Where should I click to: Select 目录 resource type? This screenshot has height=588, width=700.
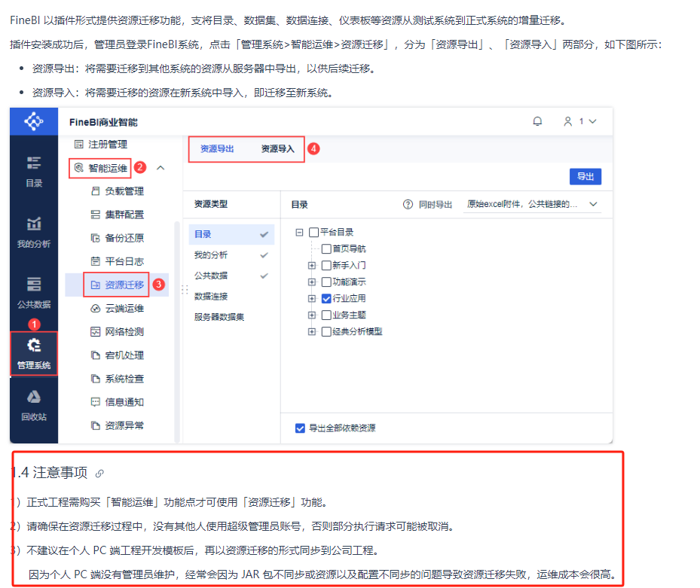click(x=231, y=234)
